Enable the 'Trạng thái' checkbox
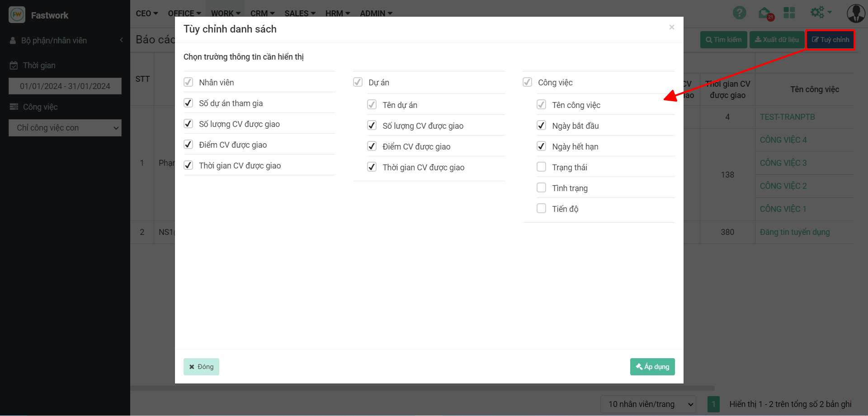This screenshot has height=416, width=868. point(541,167)
